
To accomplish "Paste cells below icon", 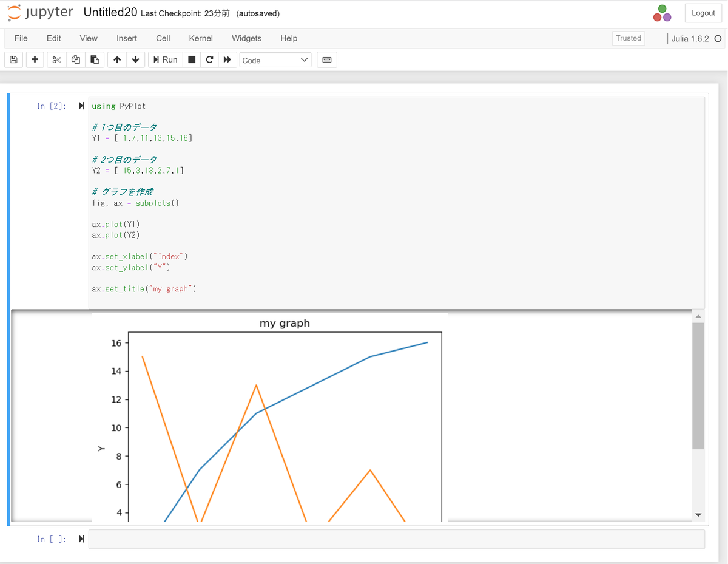I will pos(94,59).
